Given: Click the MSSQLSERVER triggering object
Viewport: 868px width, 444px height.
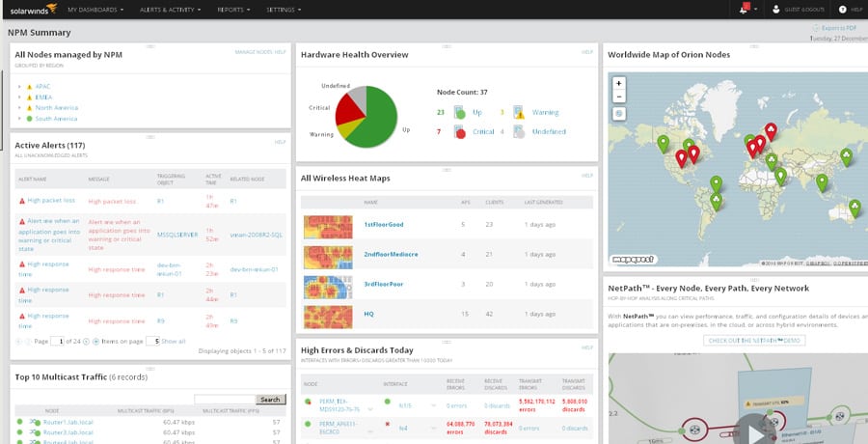Looking at the screenshot, I should pyautogui.click(x=177, y=235).
